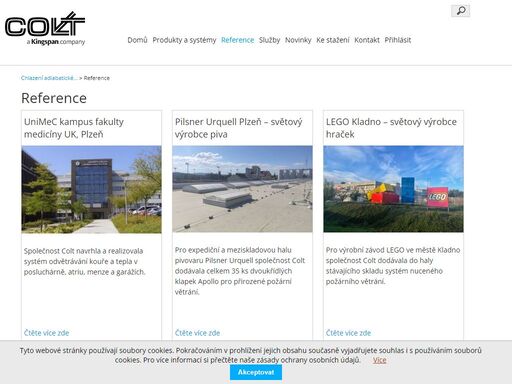Open Produkty a systémy menu

[184, 40]
